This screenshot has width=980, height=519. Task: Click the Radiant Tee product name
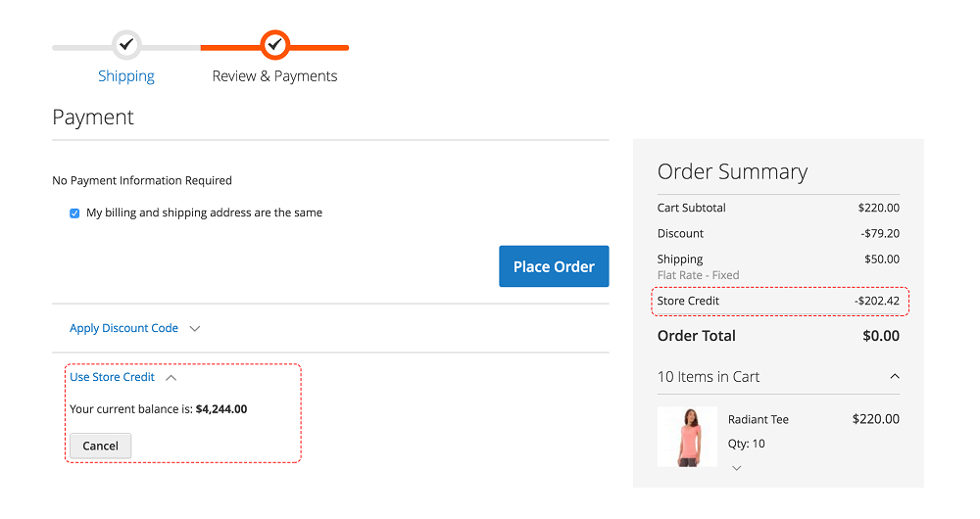pyautogui.click(x=758, y=419)
